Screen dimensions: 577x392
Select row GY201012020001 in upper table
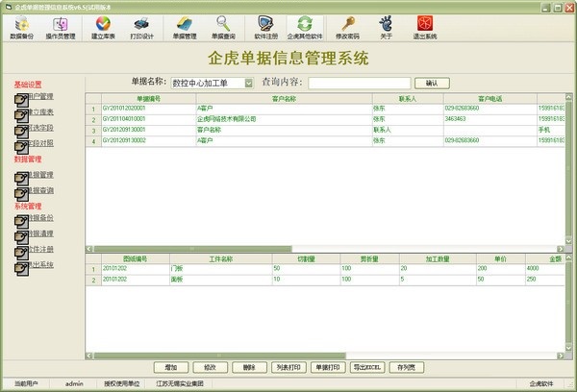pyautogui.click(x=325, y=109)
